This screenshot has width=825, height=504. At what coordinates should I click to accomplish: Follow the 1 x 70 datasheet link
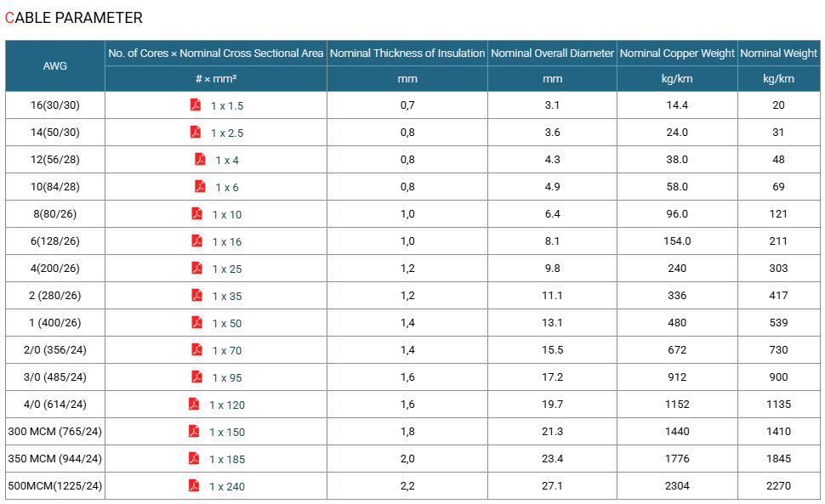click(227, 350)
